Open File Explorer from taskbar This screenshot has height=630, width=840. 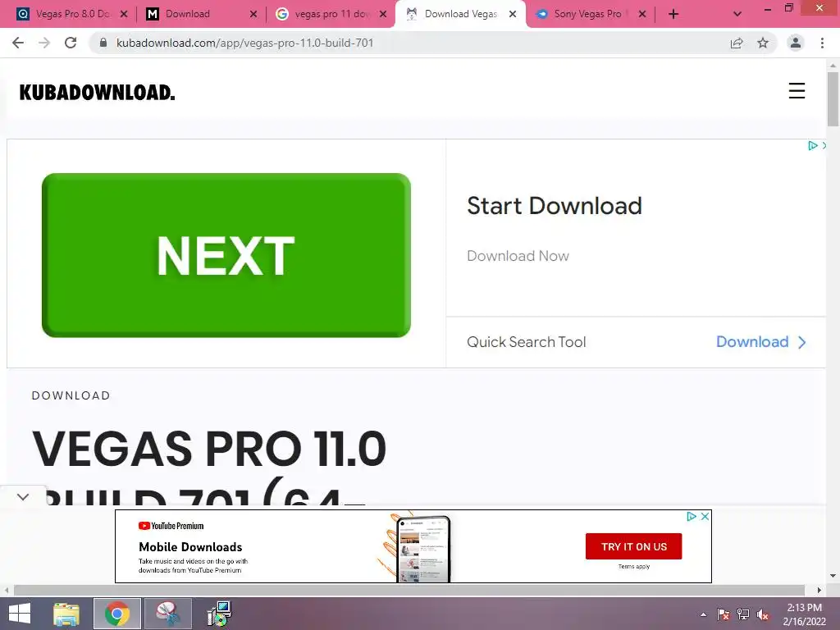pos(66,614)
